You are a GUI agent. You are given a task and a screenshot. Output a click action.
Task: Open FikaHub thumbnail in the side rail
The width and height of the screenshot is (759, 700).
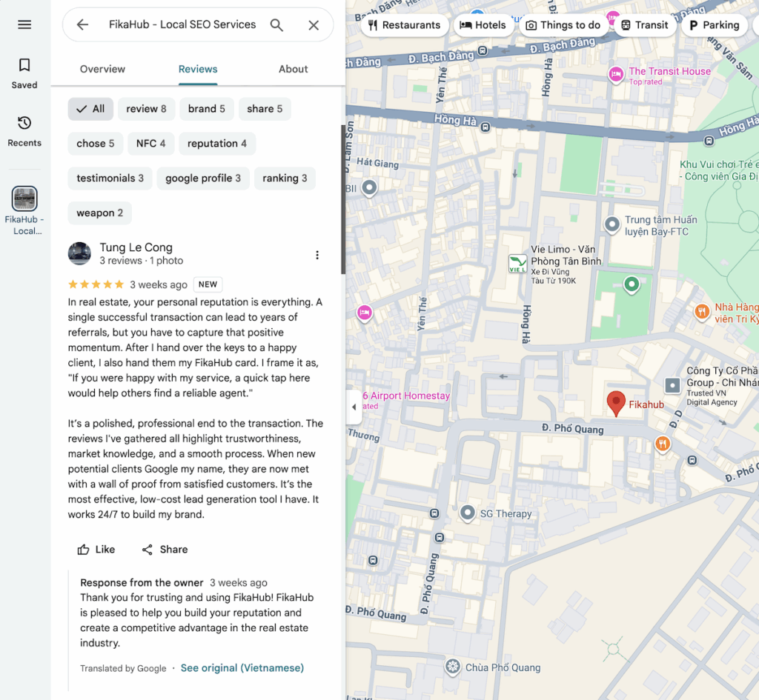pyautogui.click(x=24, y=199)
